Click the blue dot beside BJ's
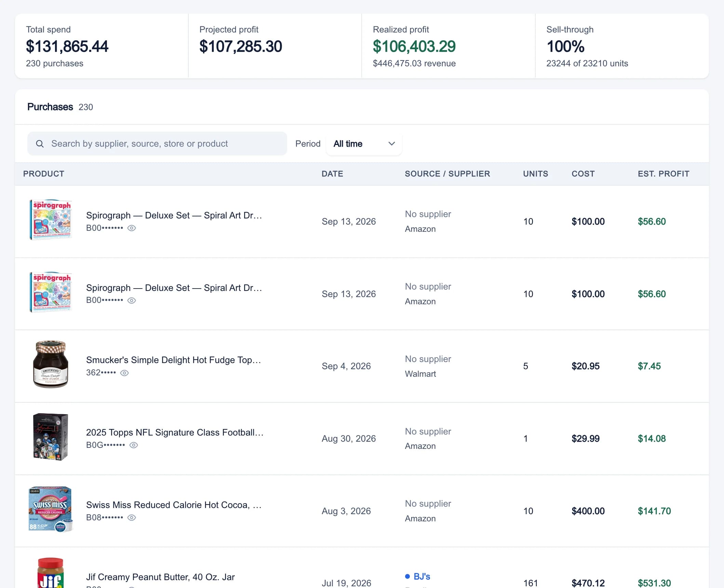This screenshot has height=588, width=724. pos(407,576)
